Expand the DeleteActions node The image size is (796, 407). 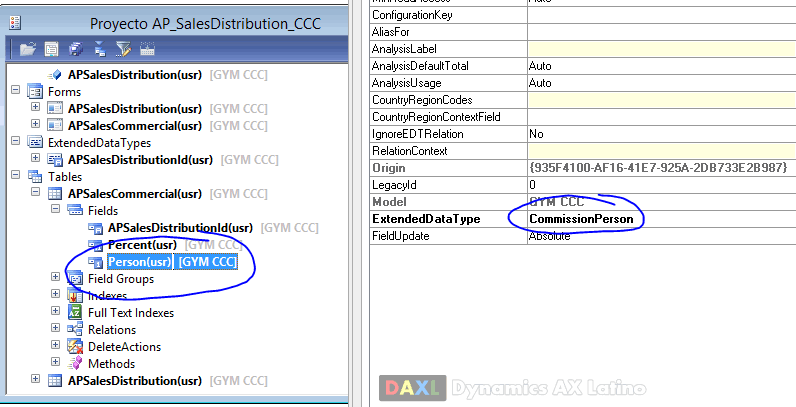coord(55,345)
